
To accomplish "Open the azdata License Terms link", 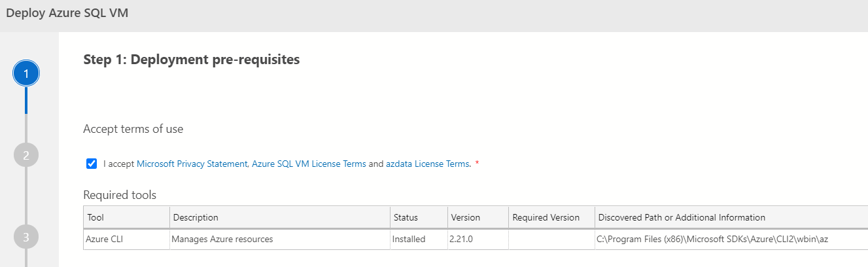I will tap(428, 164).
